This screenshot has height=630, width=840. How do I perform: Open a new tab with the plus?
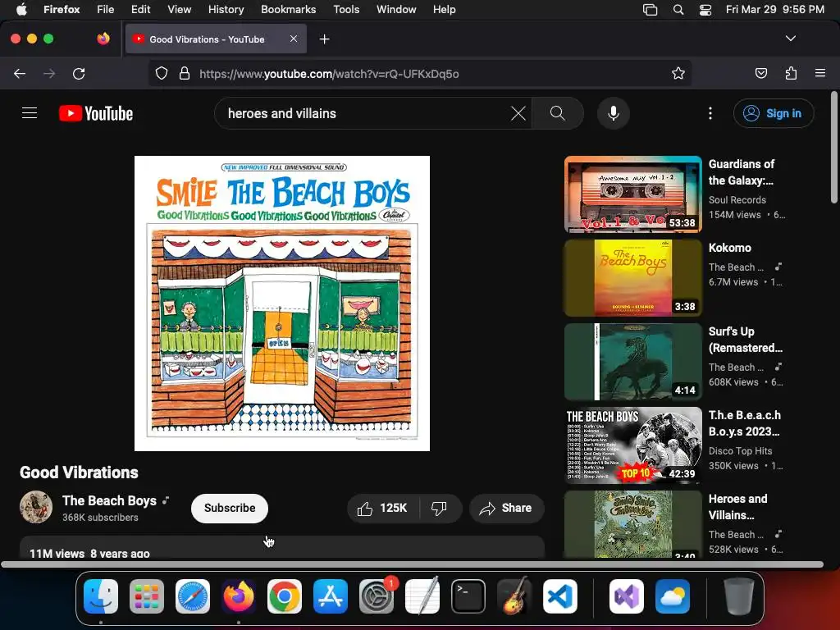point(324,39)
